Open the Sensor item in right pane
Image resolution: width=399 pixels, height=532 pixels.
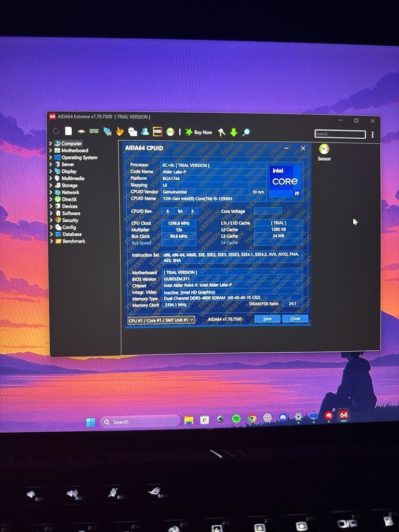(x=324, y=152)
